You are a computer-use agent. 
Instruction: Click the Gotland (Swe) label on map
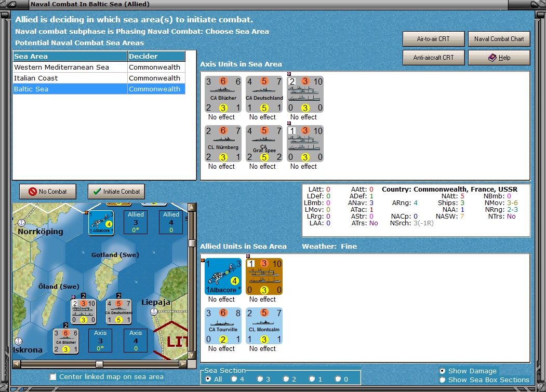115,255
